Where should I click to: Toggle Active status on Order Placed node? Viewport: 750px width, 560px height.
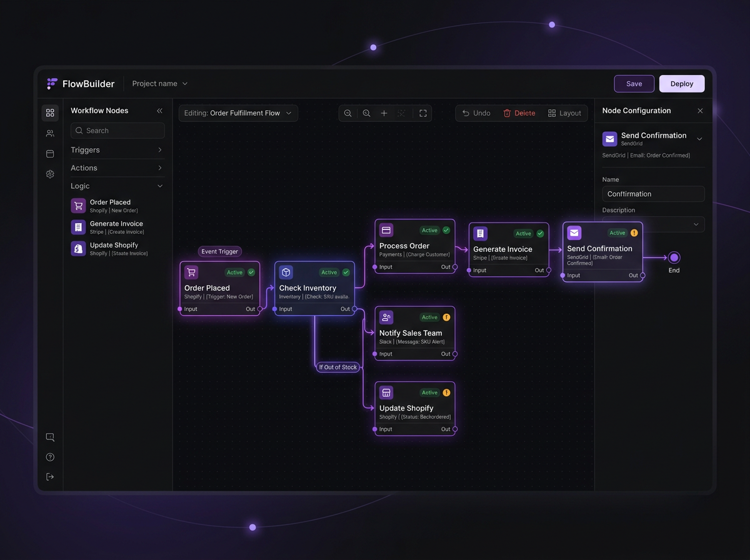[x=235, y=272]
